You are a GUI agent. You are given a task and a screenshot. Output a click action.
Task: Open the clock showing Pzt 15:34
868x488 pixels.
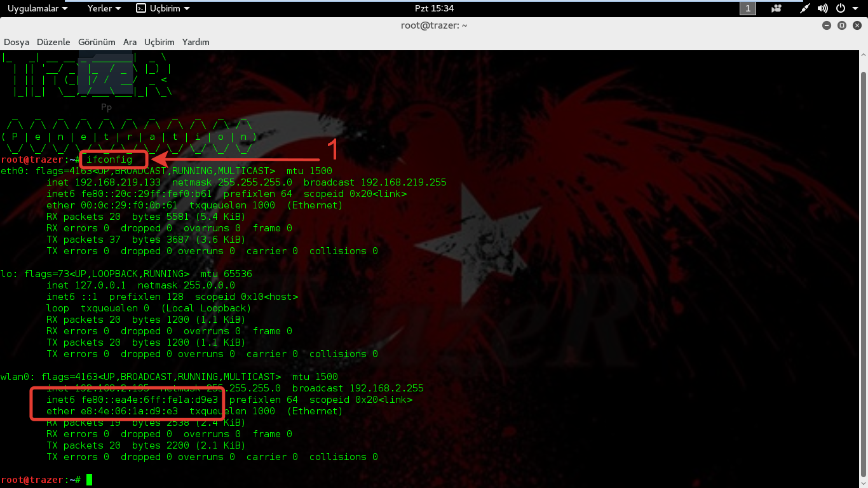click(433, 8)
